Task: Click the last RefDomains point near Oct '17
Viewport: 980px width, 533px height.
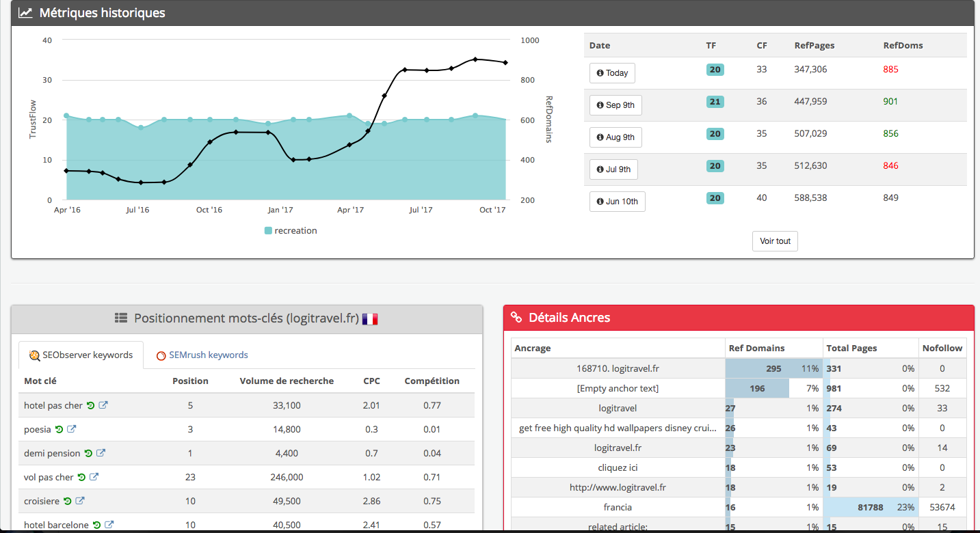Action: [x=505, y=62]
